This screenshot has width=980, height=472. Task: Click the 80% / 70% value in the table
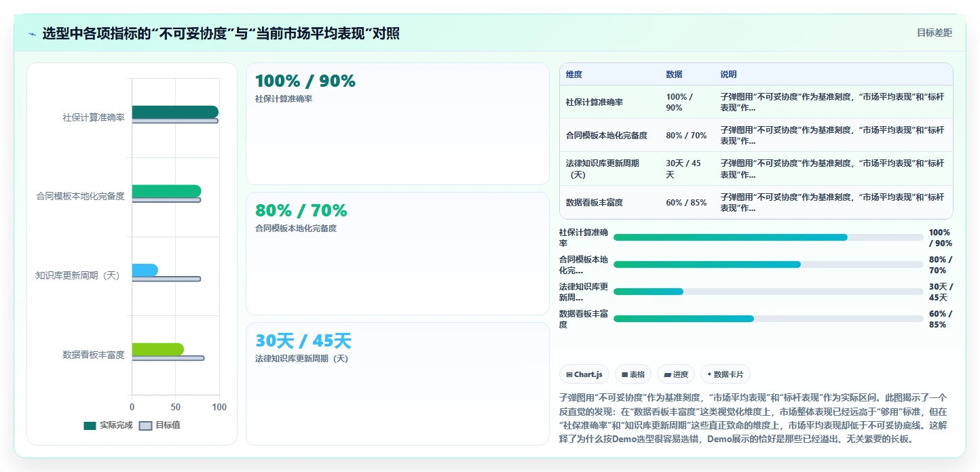[686, 136]
